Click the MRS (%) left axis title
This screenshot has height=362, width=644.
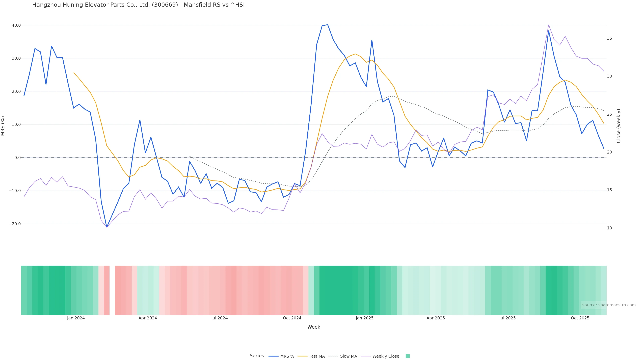[x=3, y=126]
